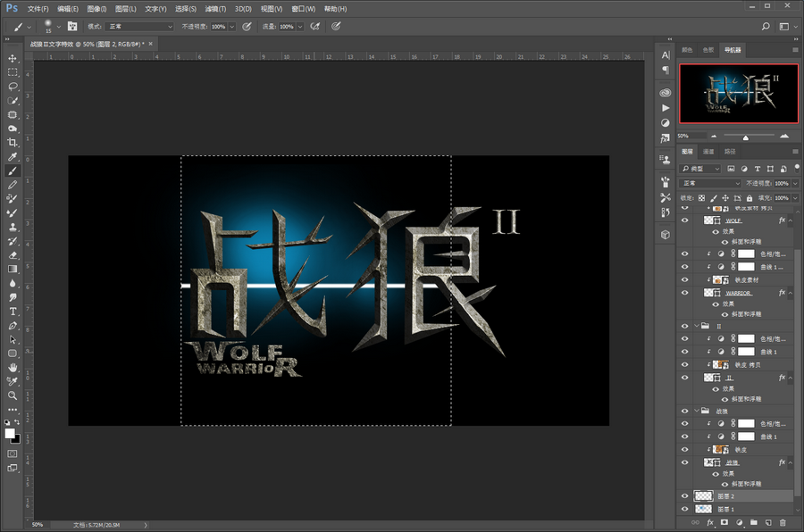Select the Zoom tool in toolbox
The height and width of the screenshot is (532, 804).
[x=13, y=395]
